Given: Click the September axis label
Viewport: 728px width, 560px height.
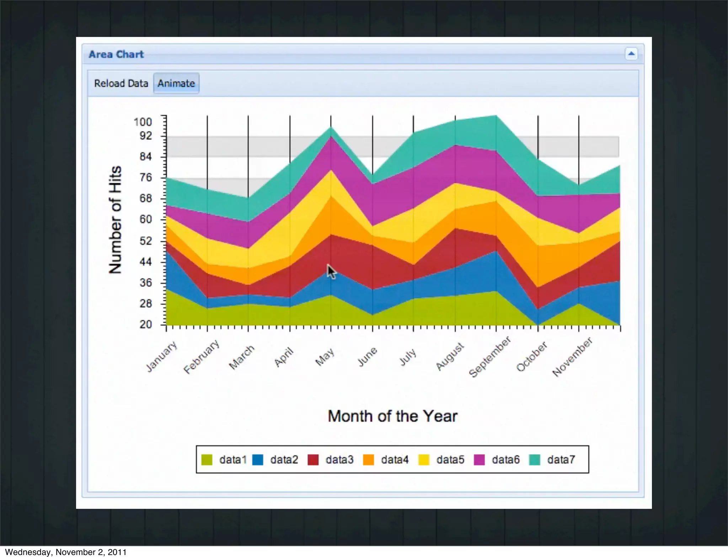Looking at the screenshot, I should coord(489,357).
